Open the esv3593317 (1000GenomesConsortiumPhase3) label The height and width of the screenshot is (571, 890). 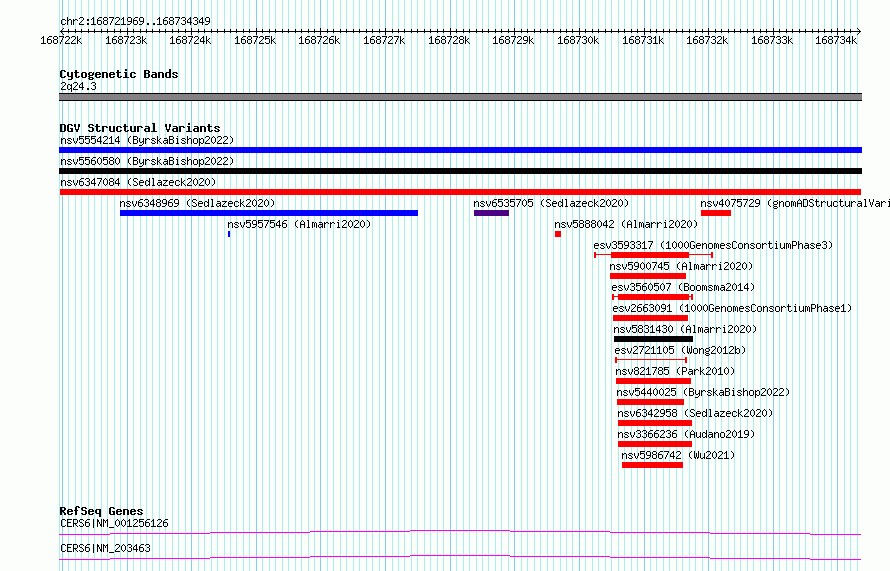click(713, 245)
